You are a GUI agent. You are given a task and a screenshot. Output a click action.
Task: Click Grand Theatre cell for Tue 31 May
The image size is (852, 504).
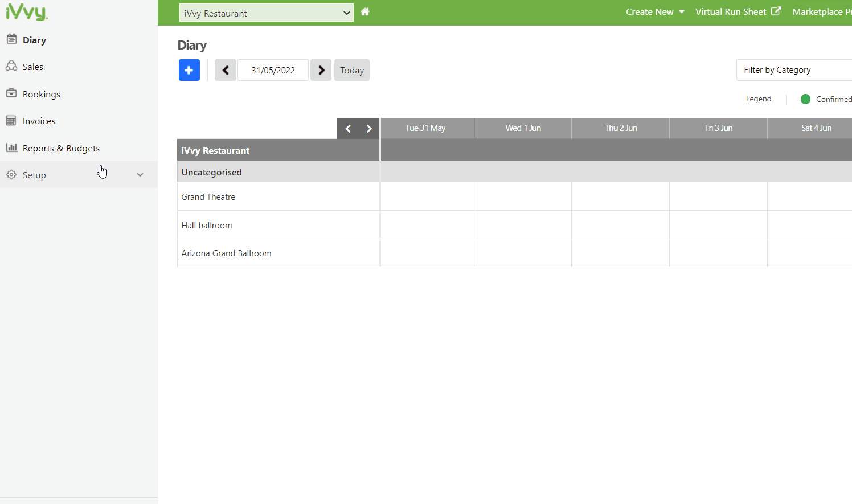[427, 196]
